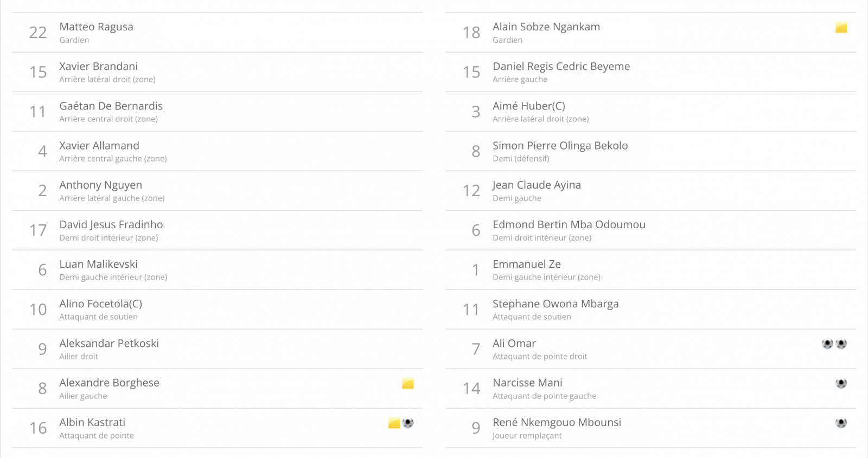Screen dimensions: 868x458
Task: Click Albin Kastrati's goal ball icon
Action: [408, 423]
